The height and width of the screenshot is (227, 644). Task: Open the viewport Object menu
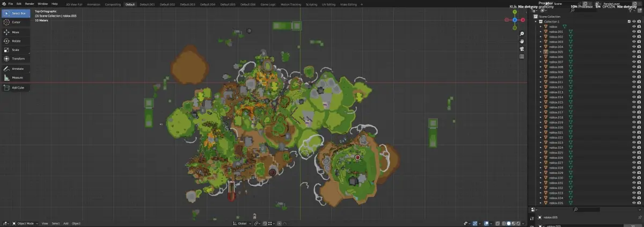tap(76, 223)
